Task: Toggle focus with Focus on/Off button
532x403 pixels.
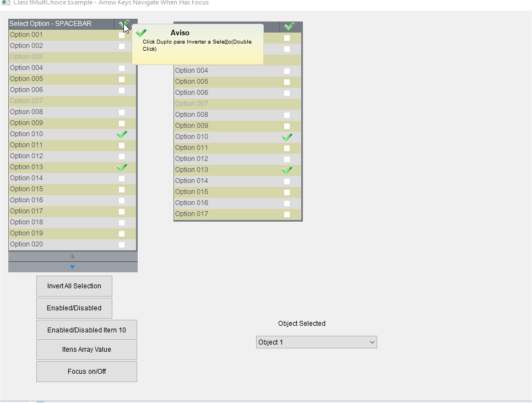Action: [x=86, y=372]
